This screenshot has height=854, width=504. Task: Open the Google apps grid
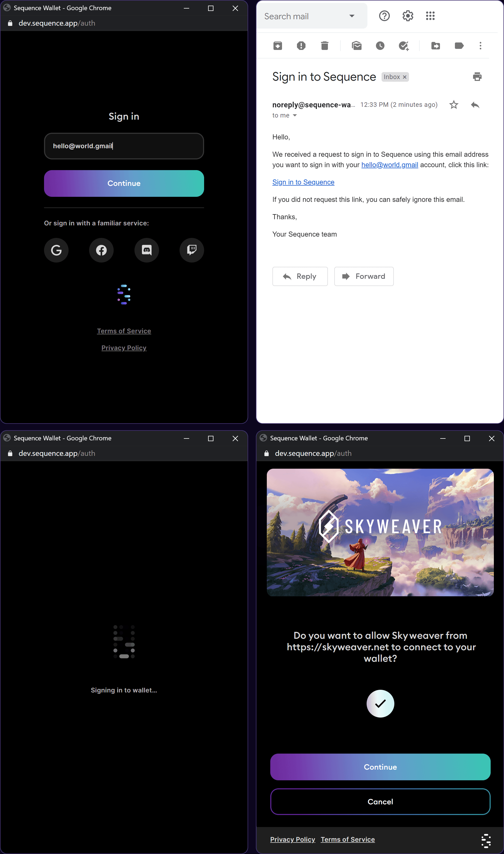click(x=430, y=16)
